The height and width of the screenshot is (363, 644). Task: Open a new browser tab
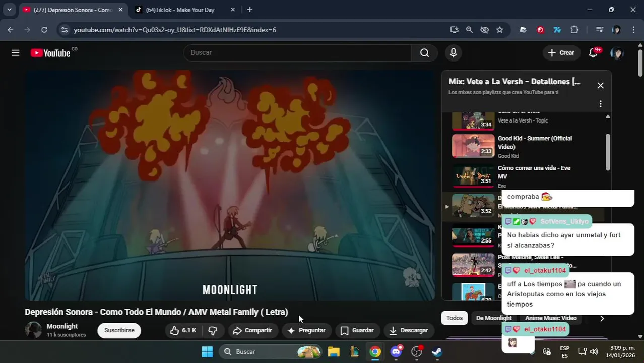click(x=249, y=10)
